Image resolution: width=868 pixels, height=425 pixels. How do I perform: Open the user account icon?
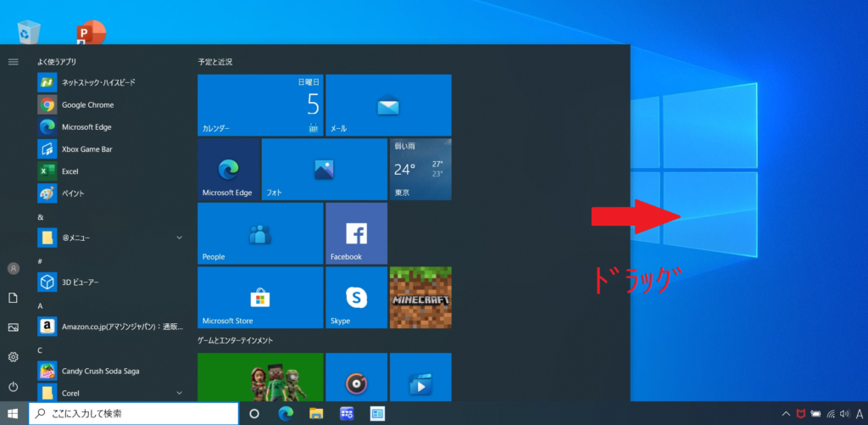[x=14, y=268]
